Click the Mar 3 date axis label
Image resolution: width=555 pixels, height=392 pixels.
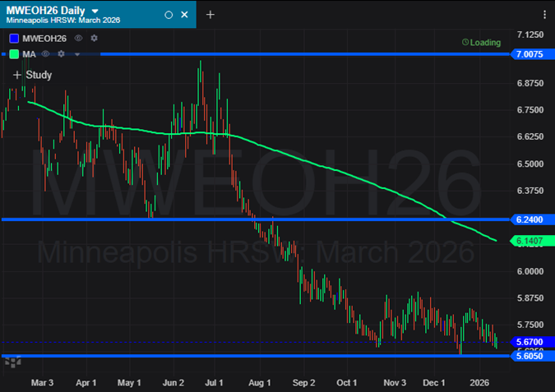point(42,383)
